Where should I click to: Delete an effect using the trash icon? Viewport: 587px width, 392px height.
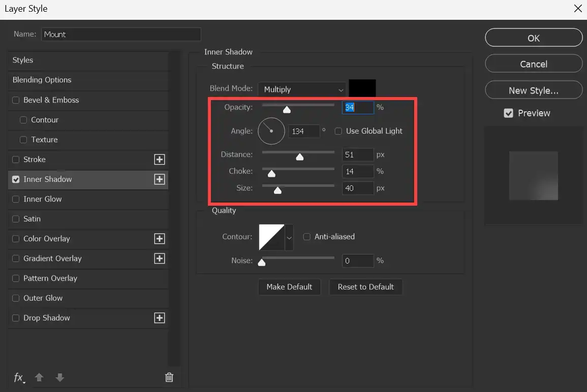pos(169,377)
